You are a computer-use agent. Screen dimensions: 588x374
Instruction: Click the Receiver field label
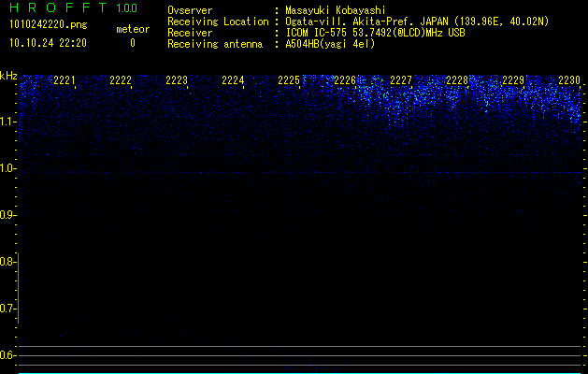point(190,33)
